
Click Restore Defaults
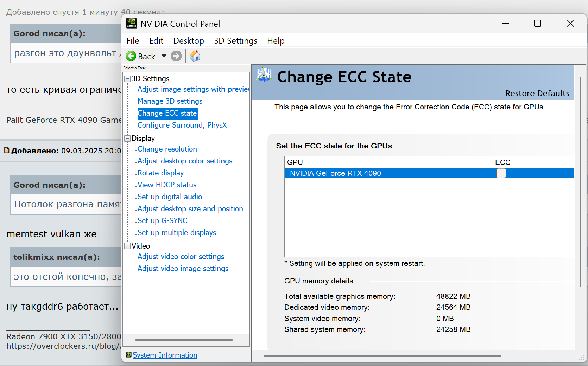coord(537,94)
